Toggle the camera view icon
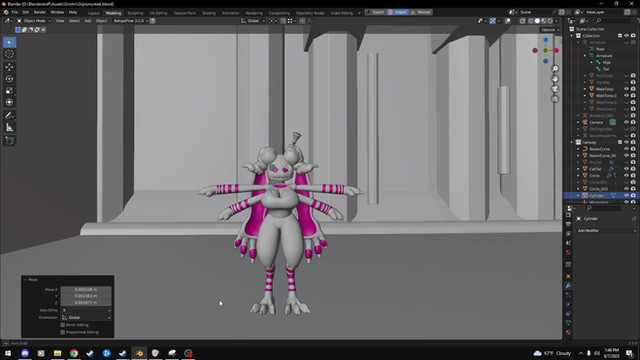This screenshot has height=360, width=640. coord(555,89)
